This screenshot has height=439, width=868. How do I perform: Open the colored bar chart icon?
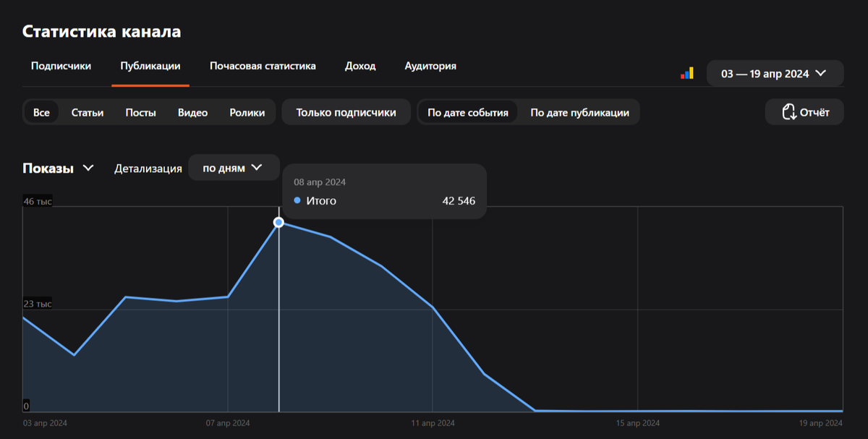pos(686,73)
